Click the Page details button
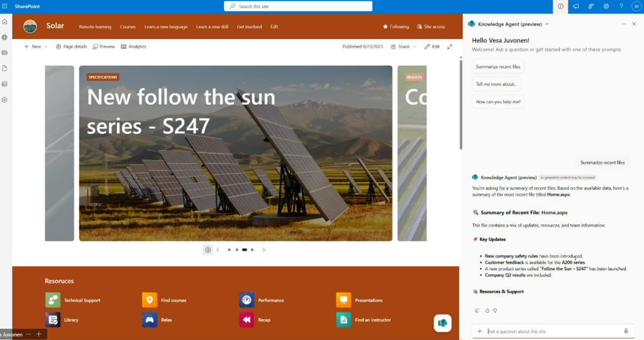Image resolution: width=644 pixels, height=340 pixels. click(x=72, y=47)
